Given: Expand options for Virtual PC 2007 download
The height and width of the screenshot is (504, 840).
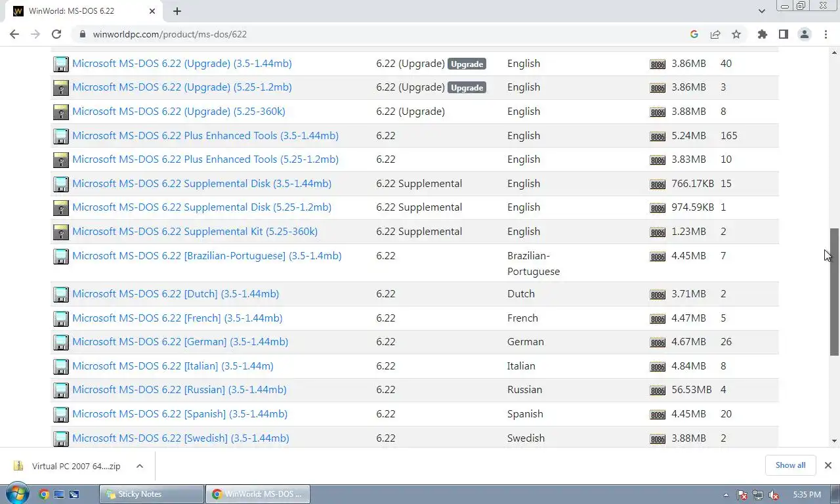Looking at the screenshot, I should pos(140,466).
